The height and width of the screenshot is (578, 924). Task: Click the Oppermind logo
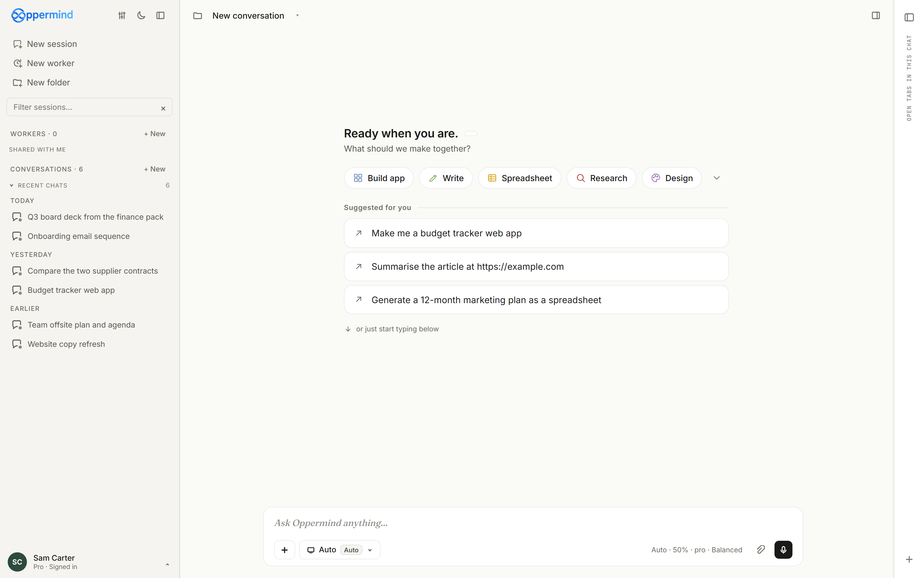tap(42, 15)
